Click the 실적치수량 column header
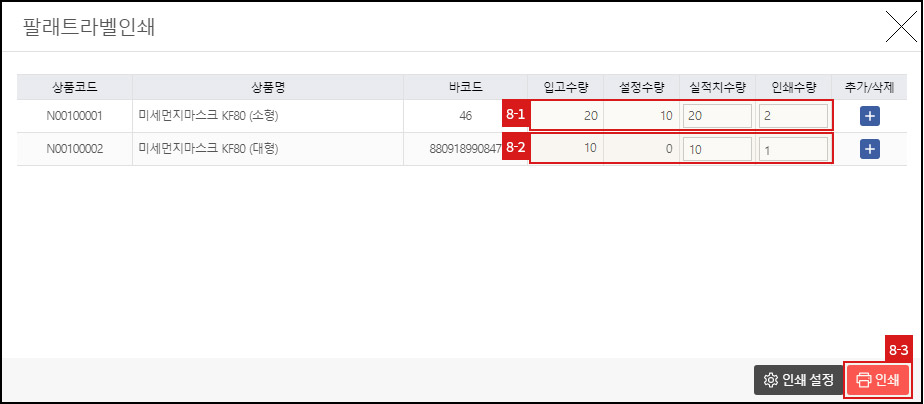This screenshot has width=924, height=404. coord(717,87)
